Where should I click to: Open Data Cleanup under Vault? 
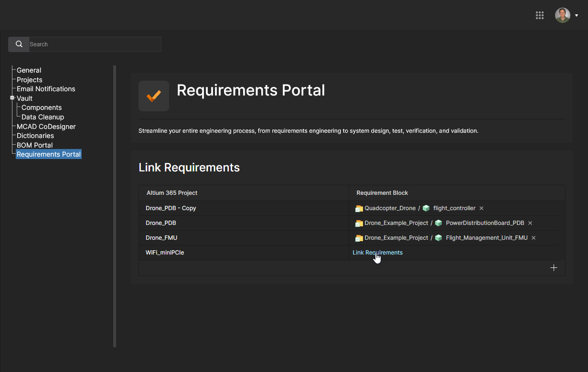pyautogui.click(x=43, y=117)
